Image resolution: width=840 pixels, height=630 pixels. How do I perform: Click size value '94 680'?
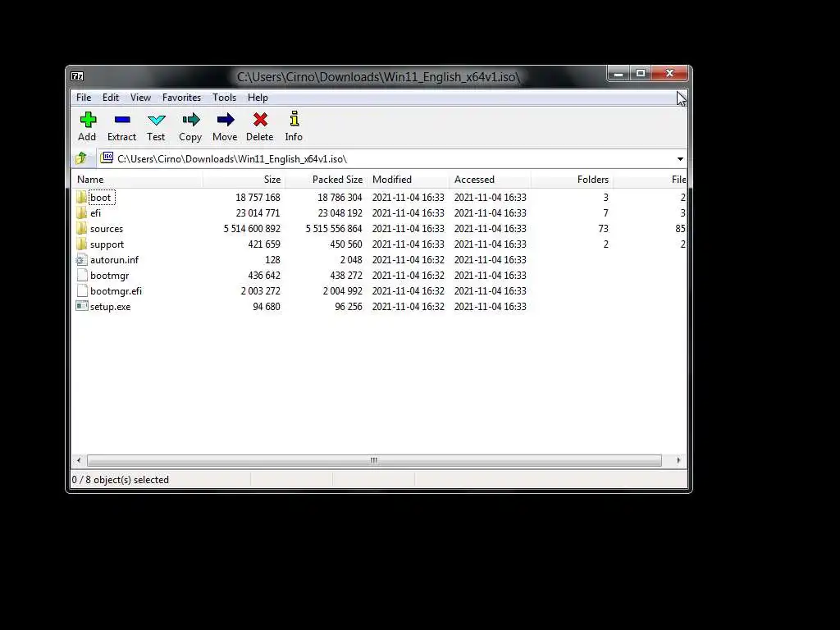point(267,307)
